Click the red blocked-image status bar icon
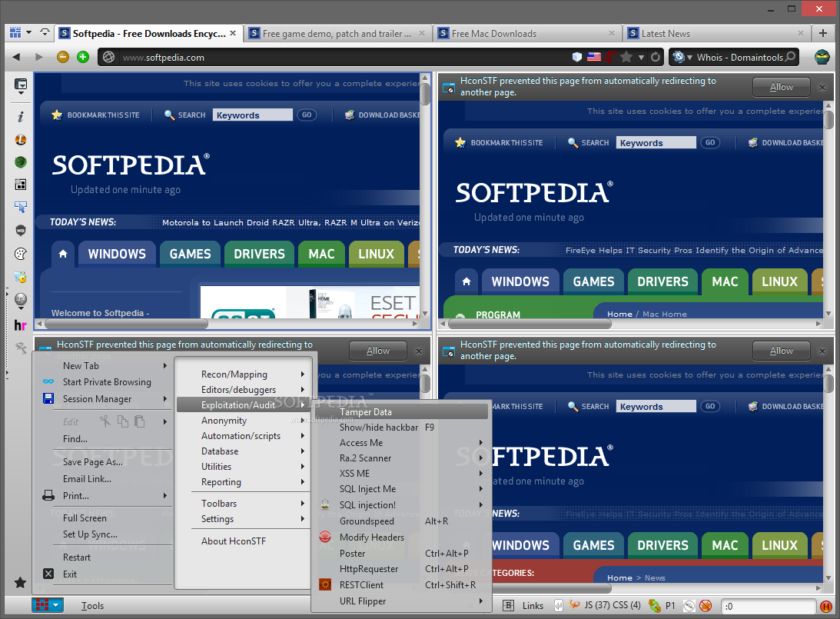Viewport: 840px width, 619px height. point(706,606)
